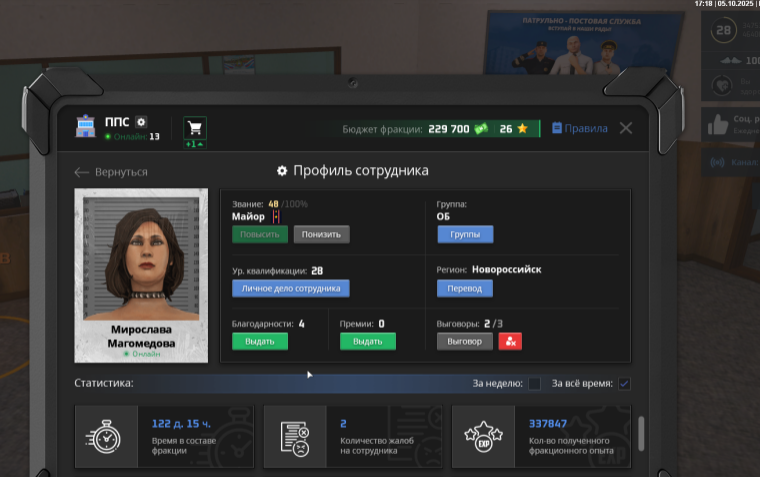760x477 pixels.
Task: Toggle the За всё время checkbox
Action: (x=625, y=384)
